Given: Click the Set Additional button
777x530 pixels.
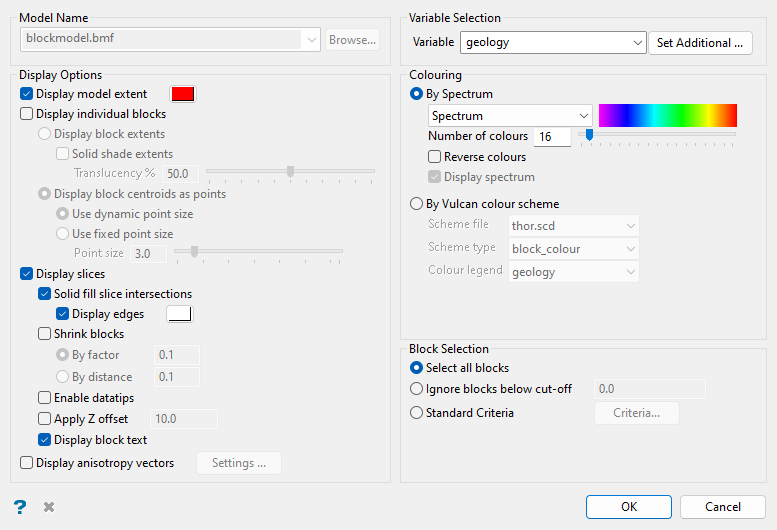Looking at the screenshot, I should [x=700, y=43].
